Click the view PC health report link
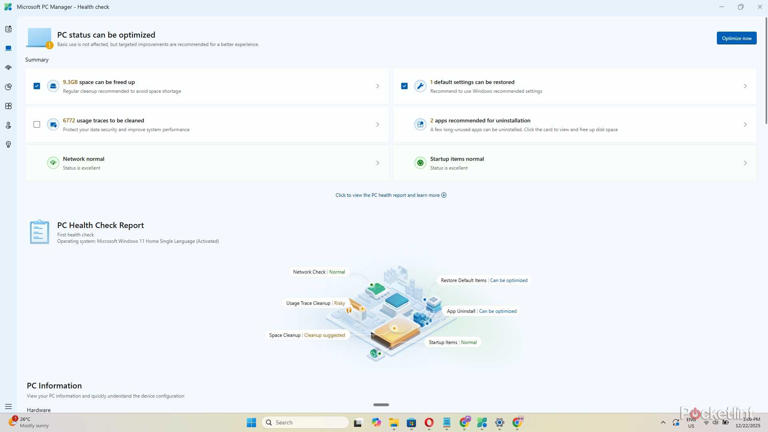This screenshot has height=432, width=768. [390, 195]
